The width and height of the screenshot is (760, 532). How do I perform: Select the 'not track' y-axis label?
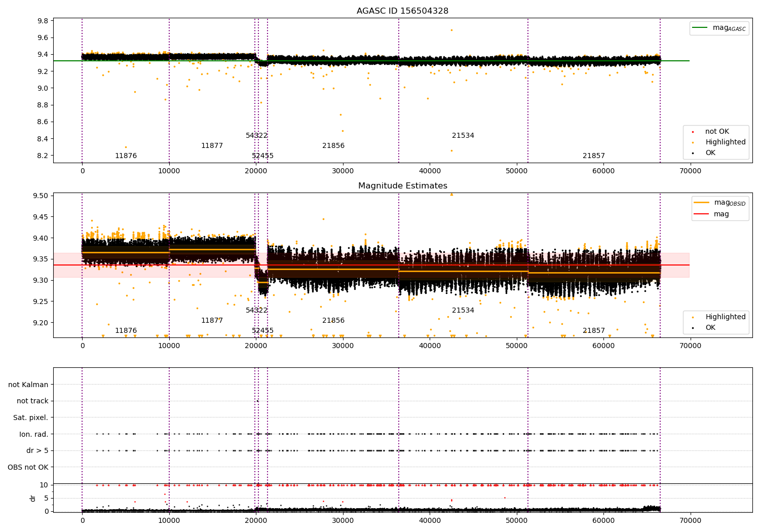click(32, 401)
